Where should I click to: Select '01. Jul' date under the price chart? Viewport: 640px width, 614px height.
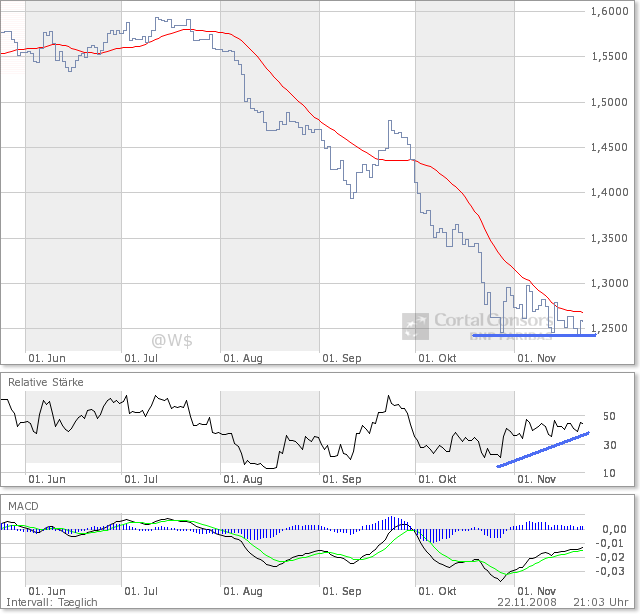click(141, 358)
